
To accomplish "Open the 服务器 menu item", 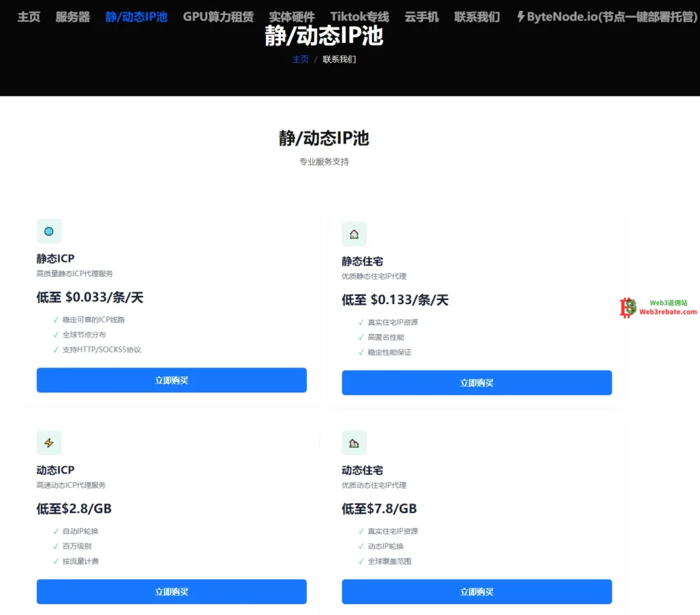I will pyautogui.click(x=72, y=16).
